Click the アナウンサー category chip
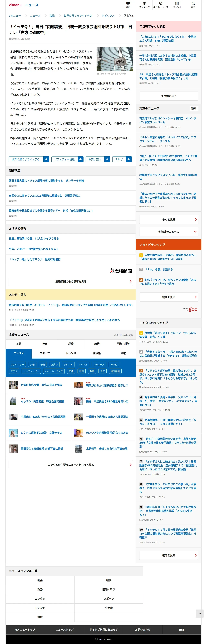The image size is (207, 644). pyautogui.click(x=18, y=365)
